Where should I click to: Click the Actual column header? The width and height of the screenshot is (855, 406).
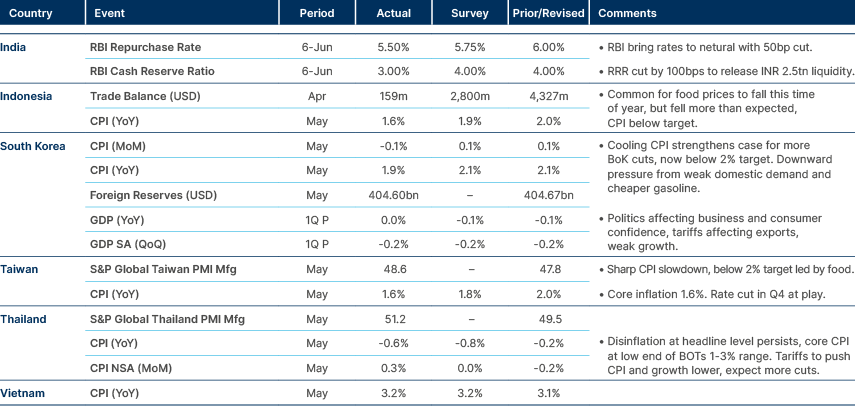click(393, 14)
